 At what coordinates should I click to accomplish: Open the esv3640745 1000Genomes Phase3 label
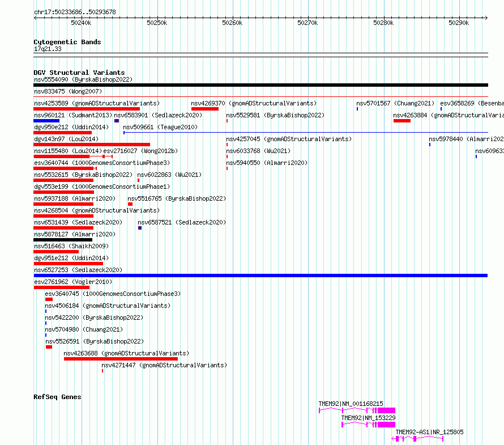(x=113, y=294)
